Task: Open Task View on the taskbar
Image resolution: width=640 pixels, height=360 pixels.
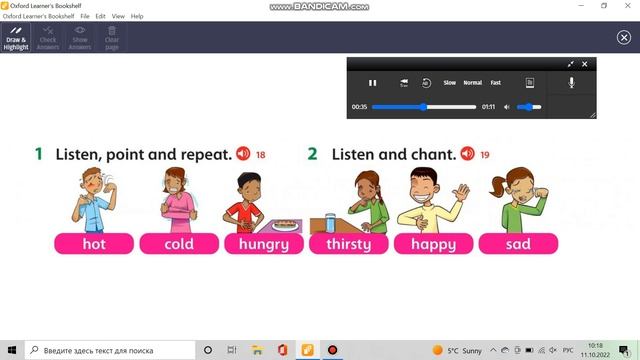Action: pyautogui.click(x=232, y=350)
